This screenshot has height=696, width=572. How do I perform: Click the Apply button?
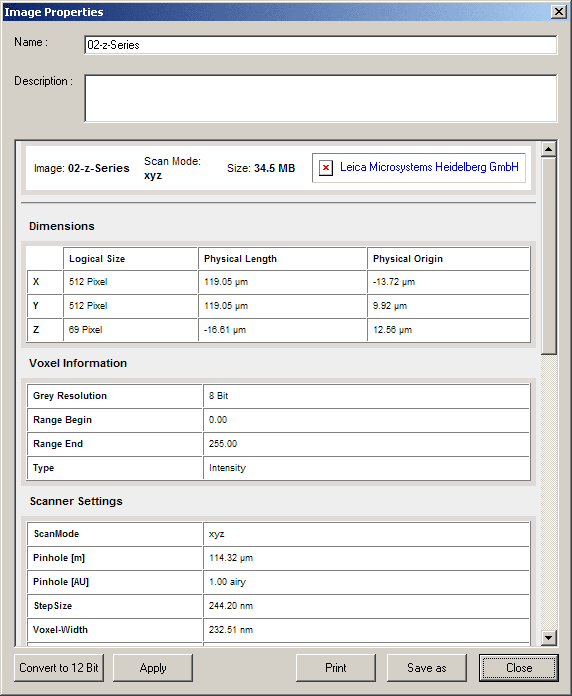[x=153, y=668]
